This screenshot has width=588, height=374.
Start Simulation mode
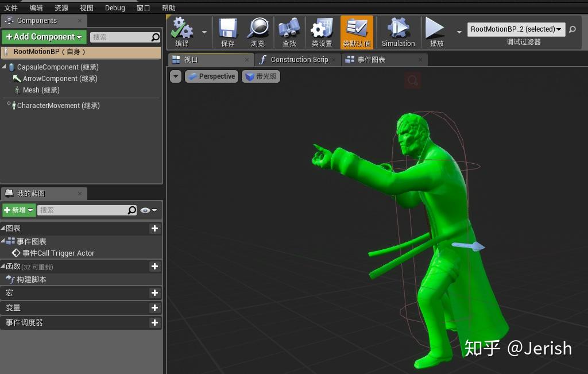coord(397,32)
